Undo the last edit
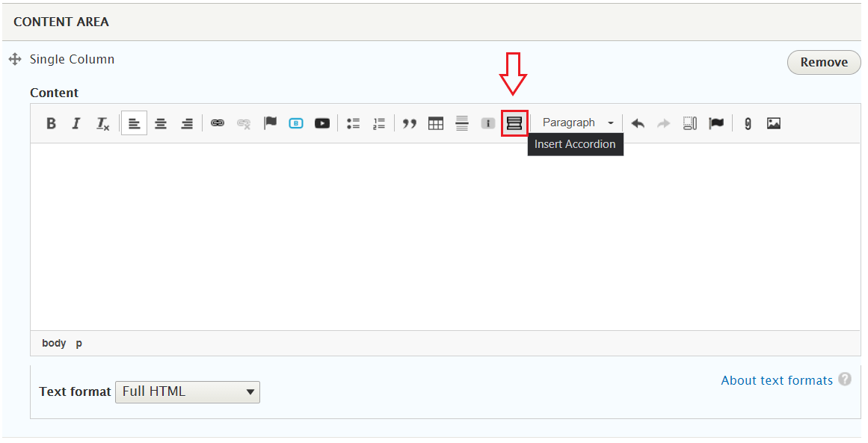Screen dimensions: 868x443 (637, 123)
